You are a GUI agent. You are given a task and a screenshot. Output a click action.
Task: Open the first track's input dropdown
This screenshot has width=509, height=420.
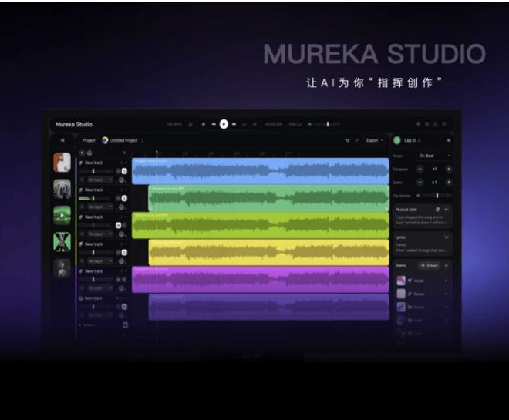coord(100,180)
